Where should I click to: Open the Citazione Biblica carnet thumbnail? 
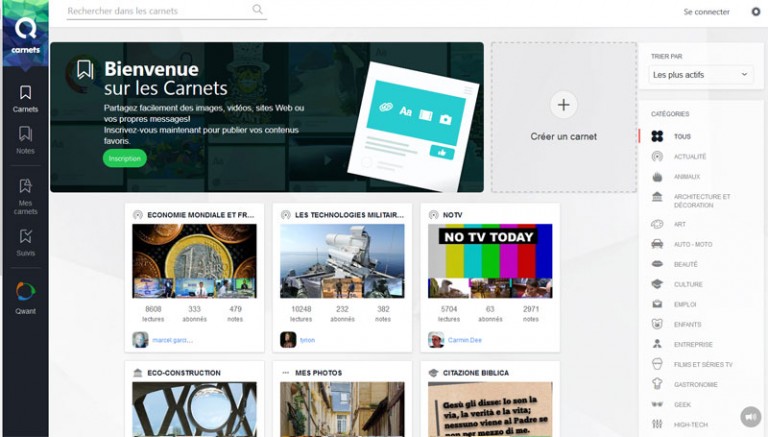pos(490,410)
